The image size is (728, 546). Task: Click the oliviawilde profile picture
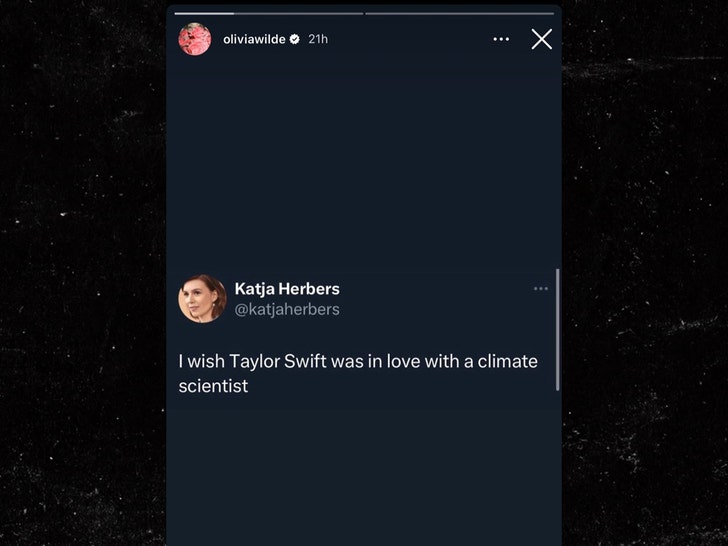(194, 39)
